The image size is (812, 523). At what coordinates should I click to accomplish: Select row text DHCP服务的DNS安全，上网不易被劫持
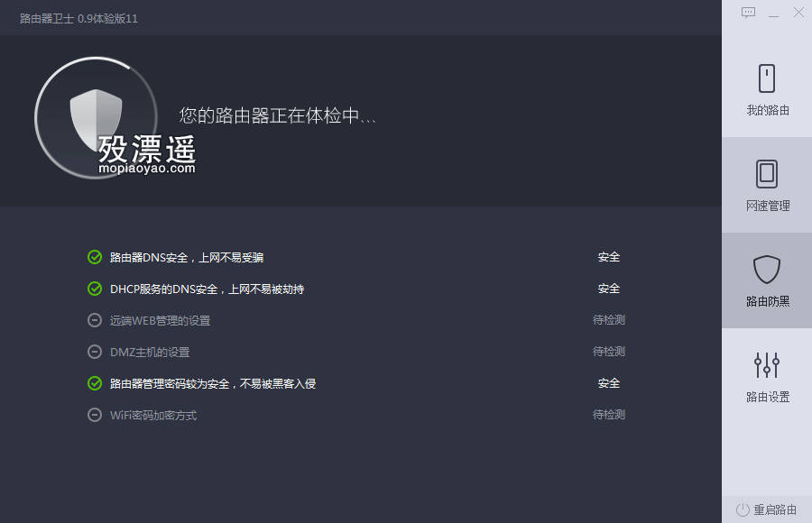click(x=208, y=289)
